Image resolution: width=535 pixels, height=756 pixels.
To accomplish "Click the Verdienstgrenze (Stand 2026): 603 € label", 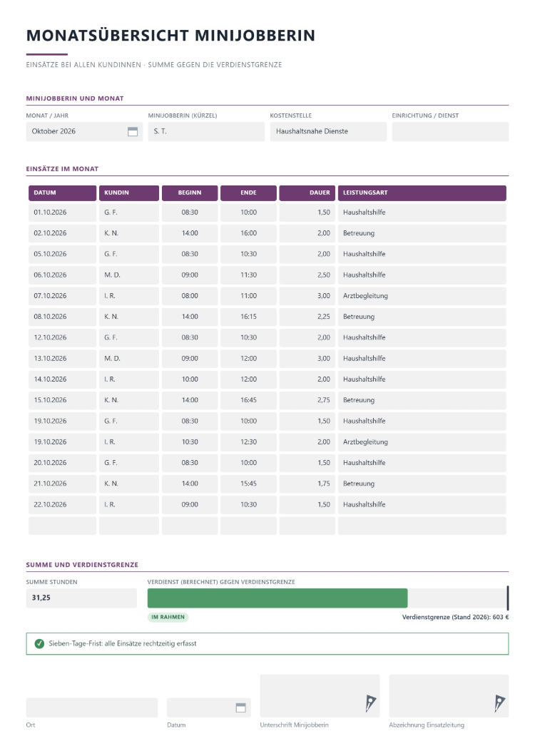I will click(x=455, y=617).
